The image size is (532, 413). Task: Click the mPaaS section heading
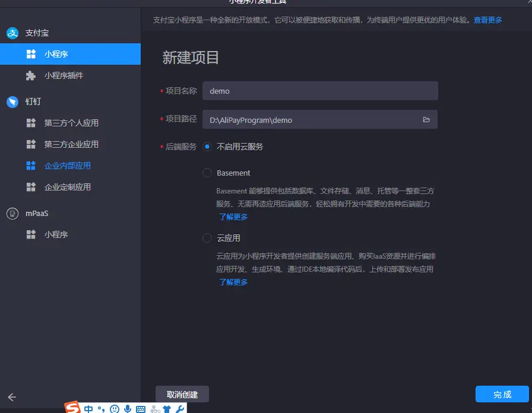point(37,213)
